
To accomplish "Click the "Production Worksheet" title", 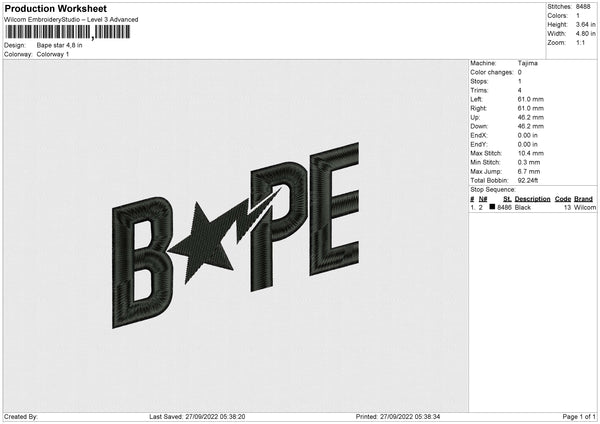I will (x=55, y=8).
